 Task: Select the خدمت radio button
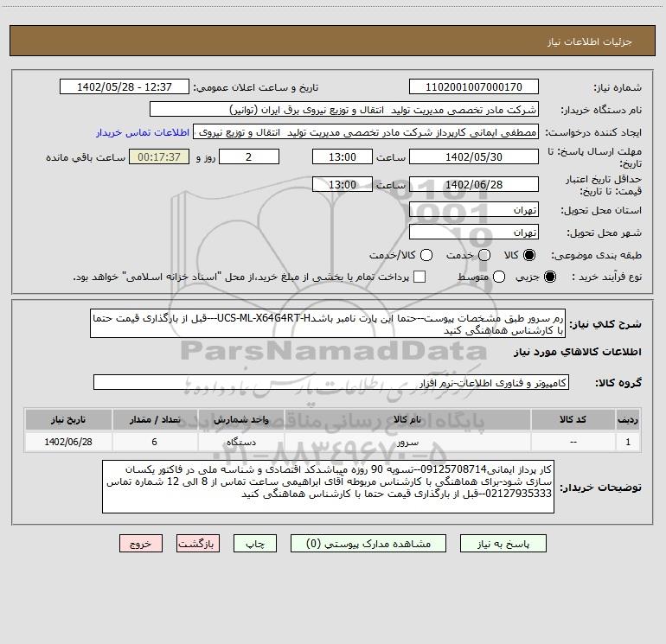point(484,255)
